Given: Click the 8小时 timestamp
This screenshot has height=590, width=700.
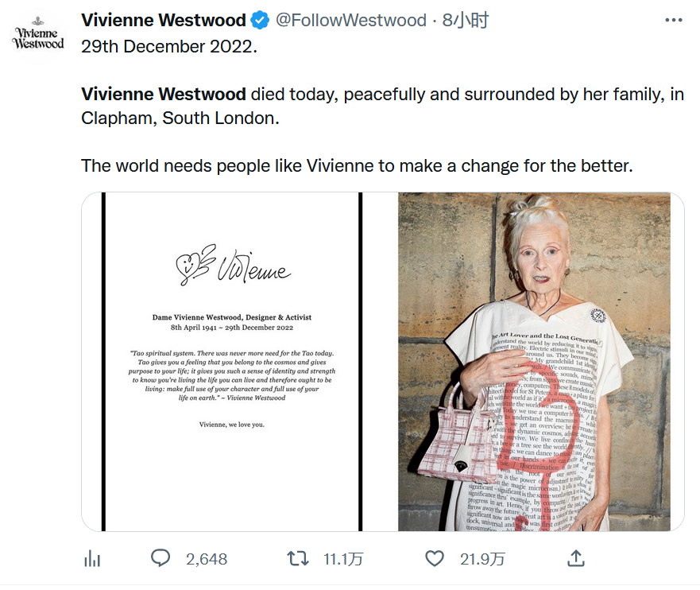Looking at the screenshot, I should tap(466, 20).
